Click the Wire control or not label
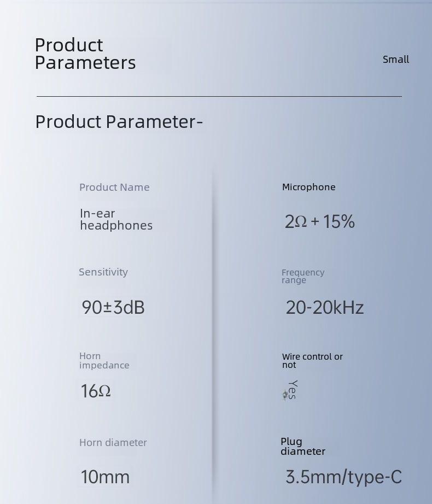Viewport: 432px width, 504px height. pos(312,361)
